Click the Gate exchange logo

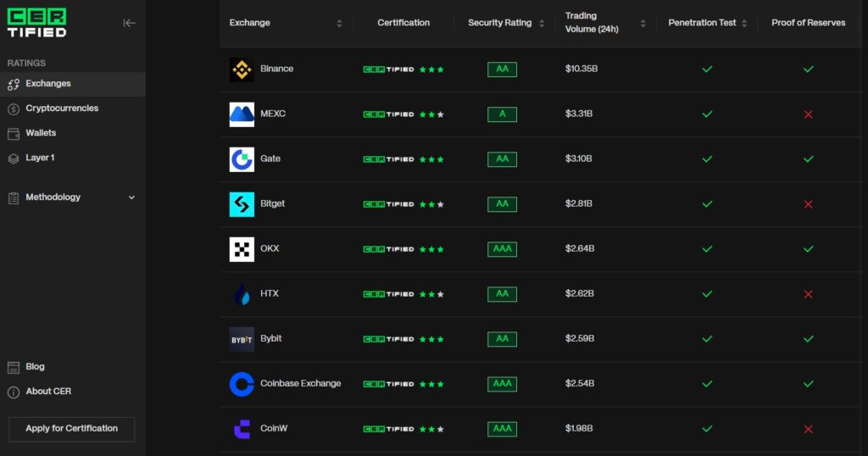(242, 158)
